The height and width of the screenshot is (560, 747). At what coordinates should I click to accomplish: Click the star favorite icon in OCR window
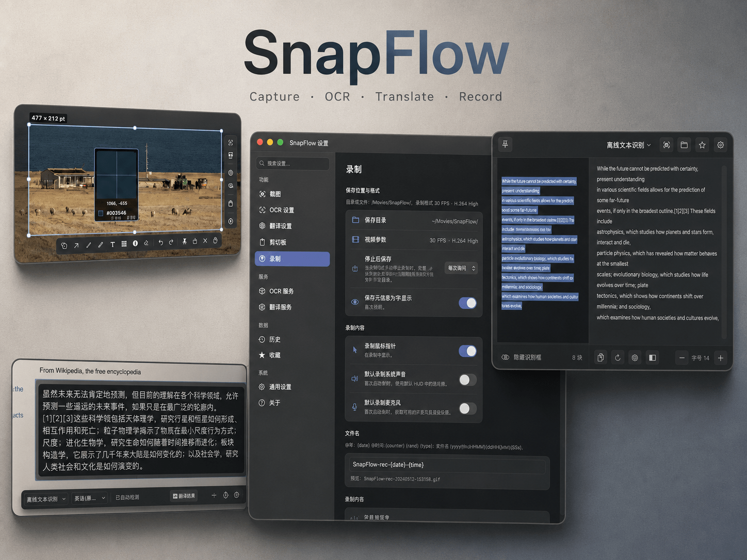pos(702,145)
